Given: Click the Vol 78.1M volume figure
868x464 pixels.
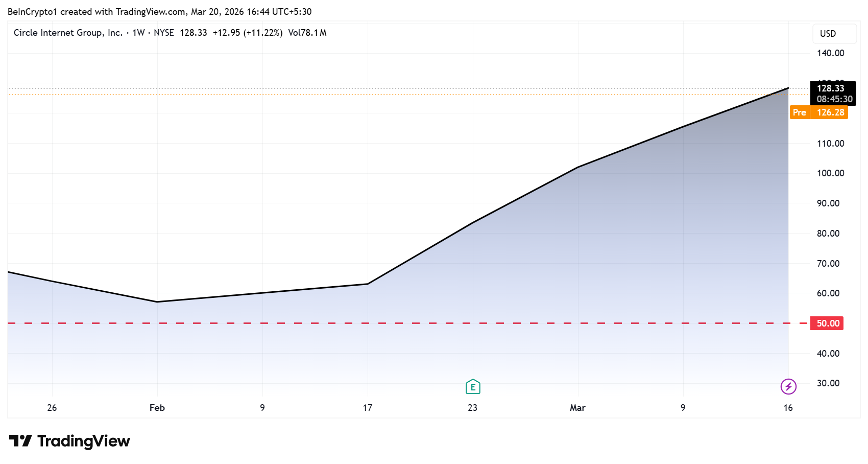Looking at the screenshot, I should click(x=308, y=32).
